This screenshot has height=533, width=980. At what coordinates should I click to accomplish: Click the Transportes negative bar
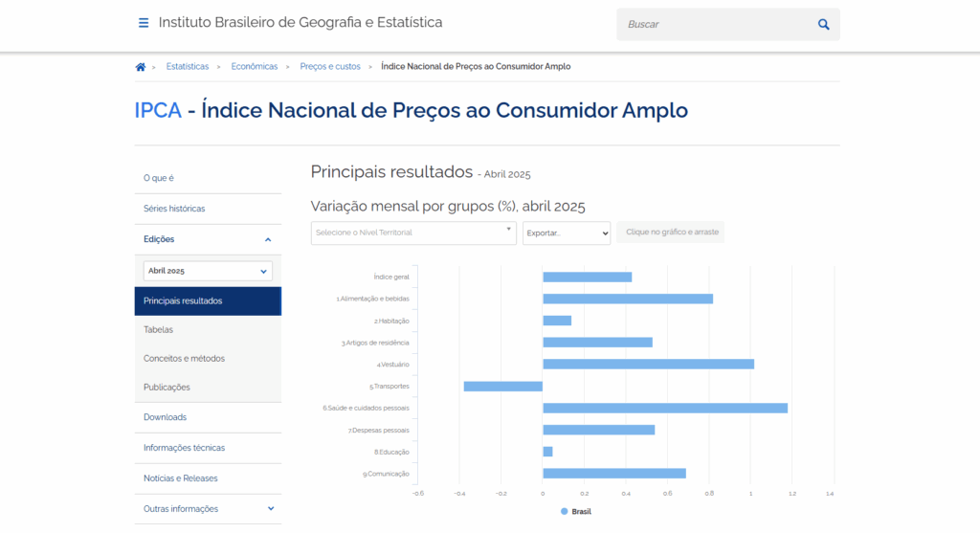point(502,387)
